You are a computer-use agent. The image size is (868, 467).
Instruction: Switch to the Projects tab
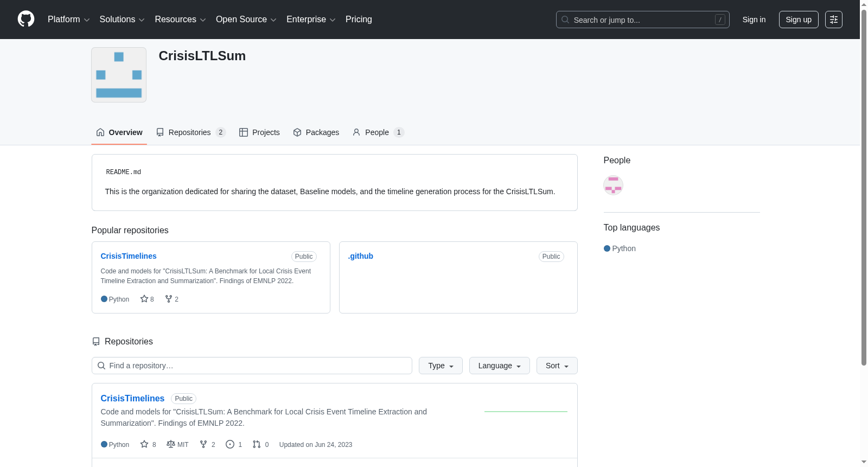pos(259,132)
